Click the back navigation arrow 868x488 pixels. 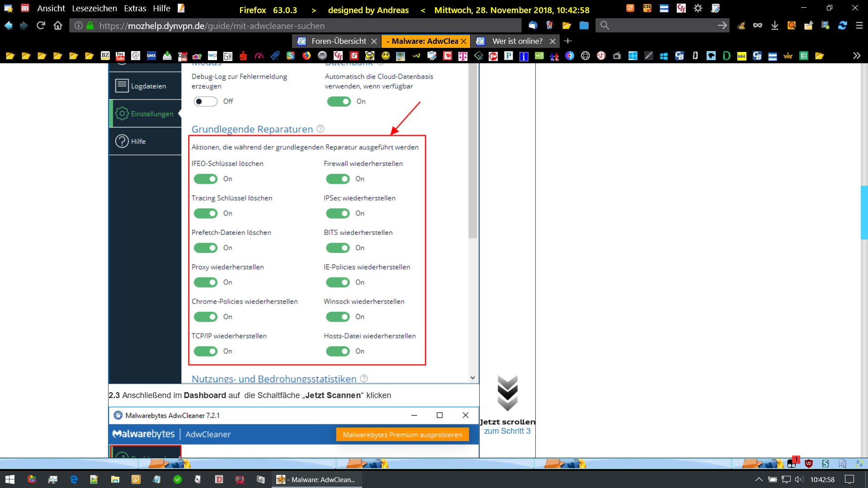(x=9, y=26)
